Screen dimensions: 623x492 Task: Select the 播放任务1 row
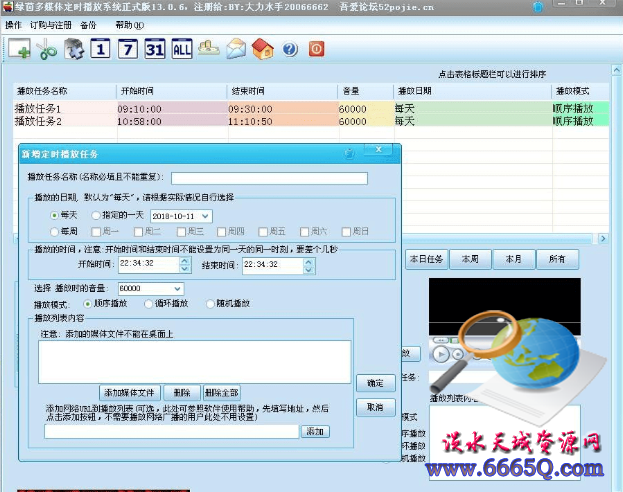pos(311,108)
